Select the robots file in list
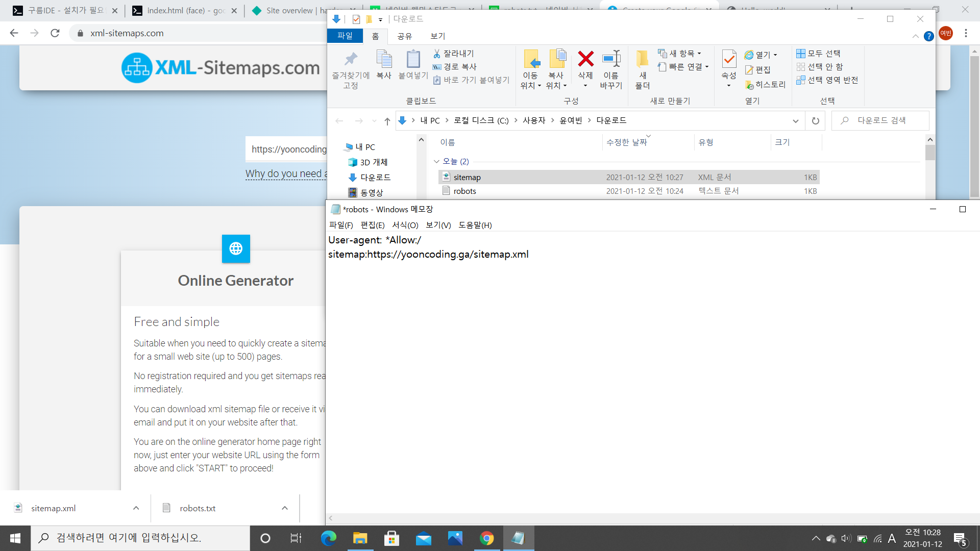The image size is (980, 551). (x=464, y=191)
